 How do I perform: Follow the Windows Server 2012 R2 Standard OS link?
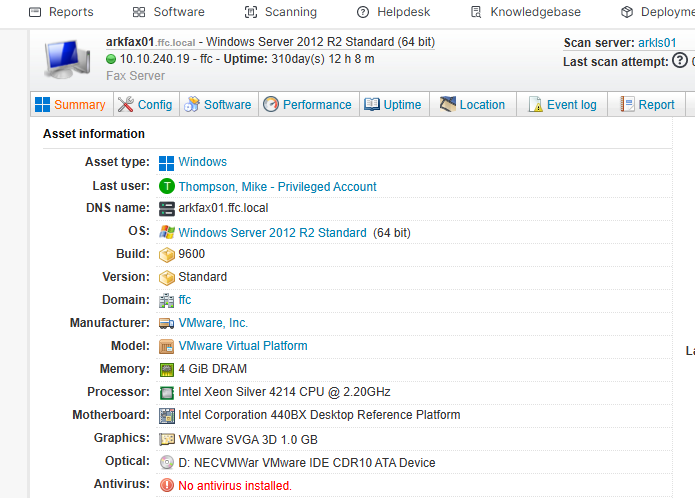[272, 233]
